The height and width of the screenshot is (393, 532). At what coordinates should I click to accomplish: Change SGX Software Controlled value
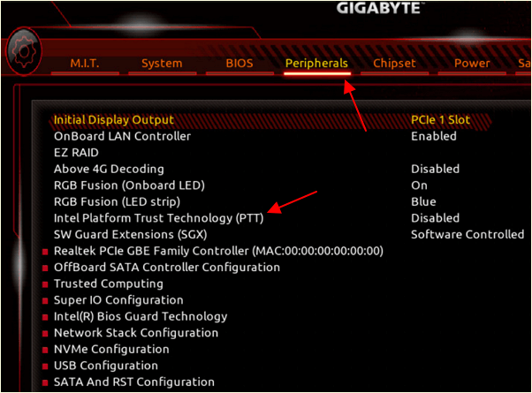467,235
